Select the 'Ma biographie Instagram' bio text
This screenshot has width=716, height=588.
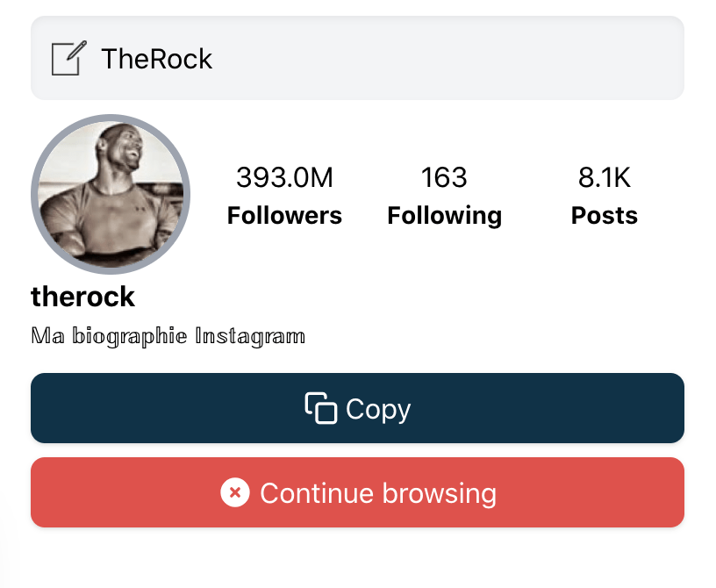click(168, 337)
